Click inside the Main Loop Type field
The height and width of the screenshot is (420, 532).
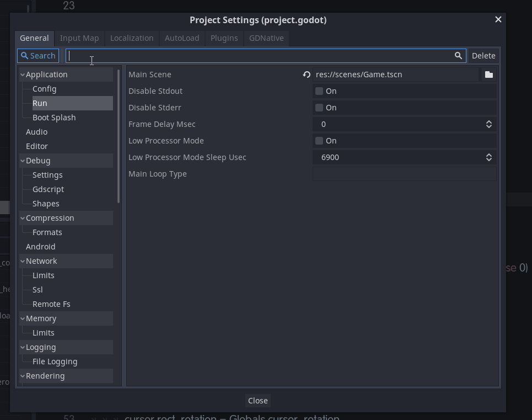(404, 173)
